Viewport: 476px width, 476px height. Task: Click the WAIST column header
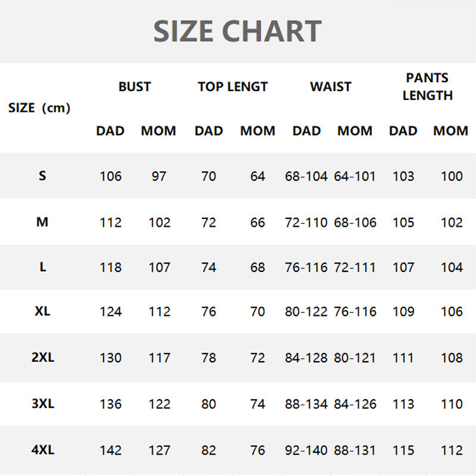click(331, 86)
